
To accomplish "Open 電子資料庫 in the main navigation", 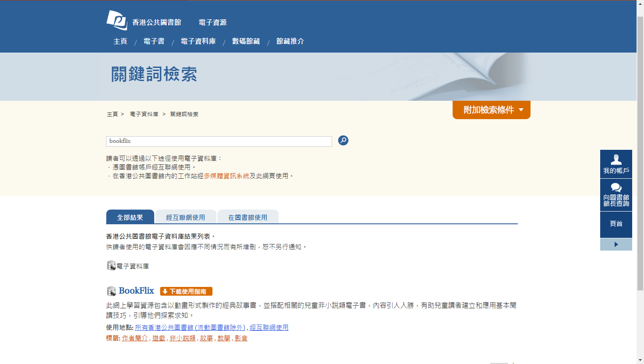I will coord(198,41).
